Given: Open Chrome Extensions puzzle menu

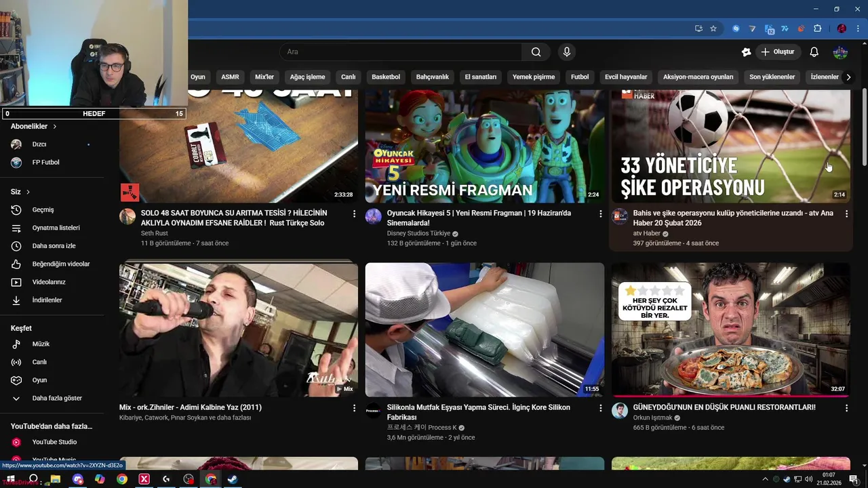Looking at the screenshot, I should (817, 28).
